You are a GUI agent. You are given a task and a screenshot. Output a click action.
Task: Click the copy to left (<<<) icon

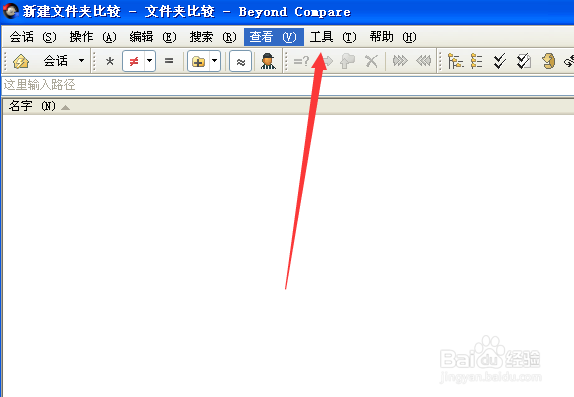pyautogui.click(x=424, y=61)
